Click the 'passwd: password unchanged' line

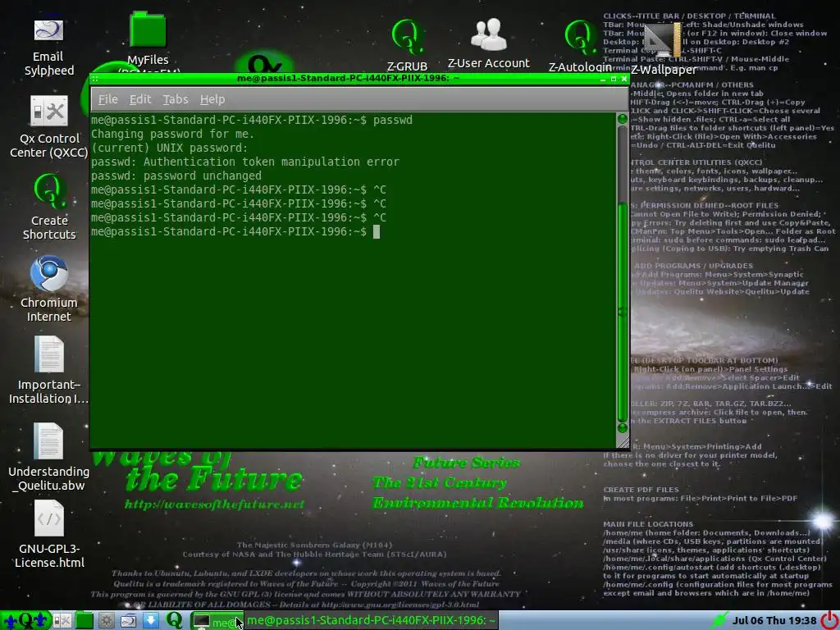tap(176, 176)
